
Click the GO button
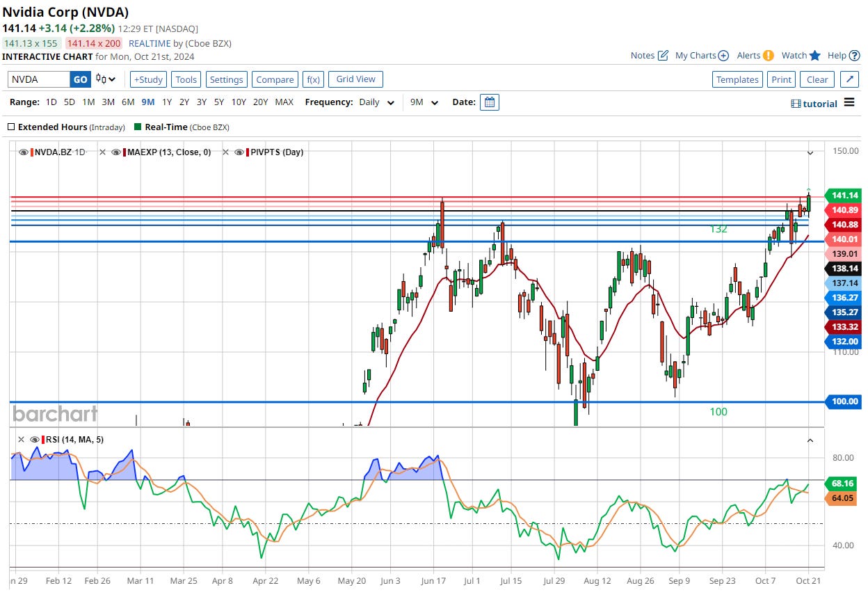tap(81, 79)
